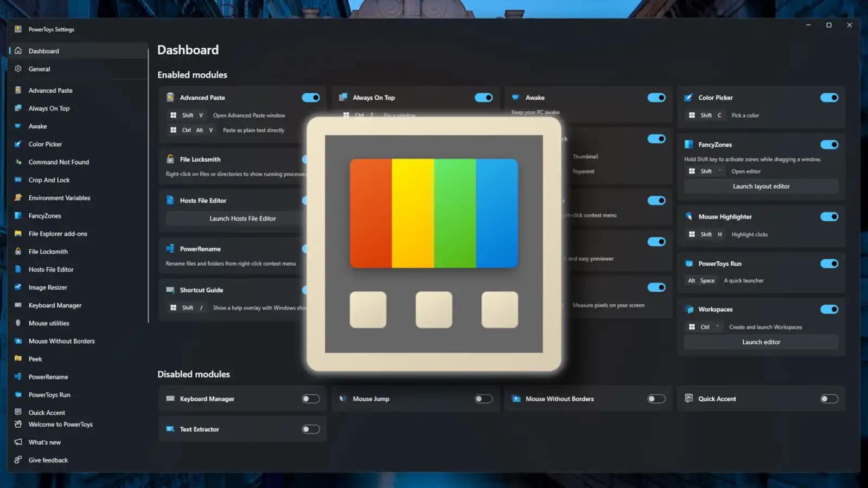868x488 pixels.
Task: Click Launch layout editor under FancyZones
Action: [761, 186]
